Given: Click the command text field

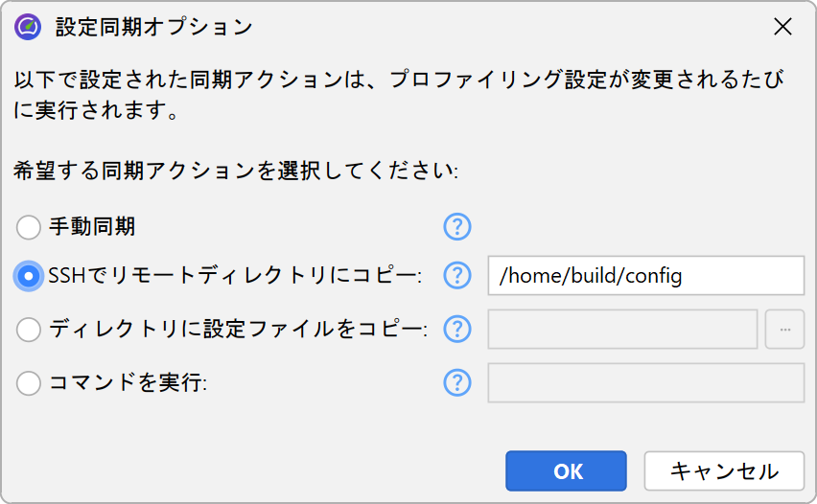Looking at the screenshot, I should 645,383.
